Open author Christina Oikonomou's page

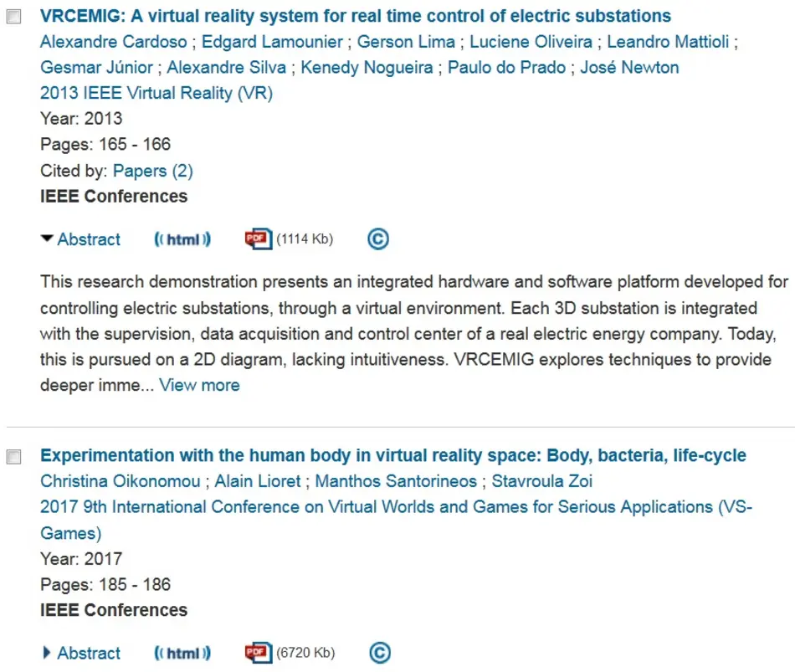pos(120,481)
